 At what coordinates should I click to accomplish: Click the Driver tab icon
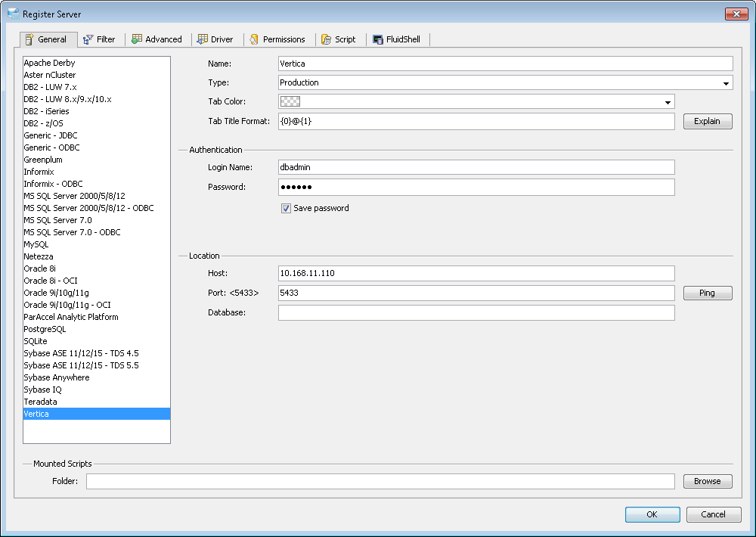203,39
